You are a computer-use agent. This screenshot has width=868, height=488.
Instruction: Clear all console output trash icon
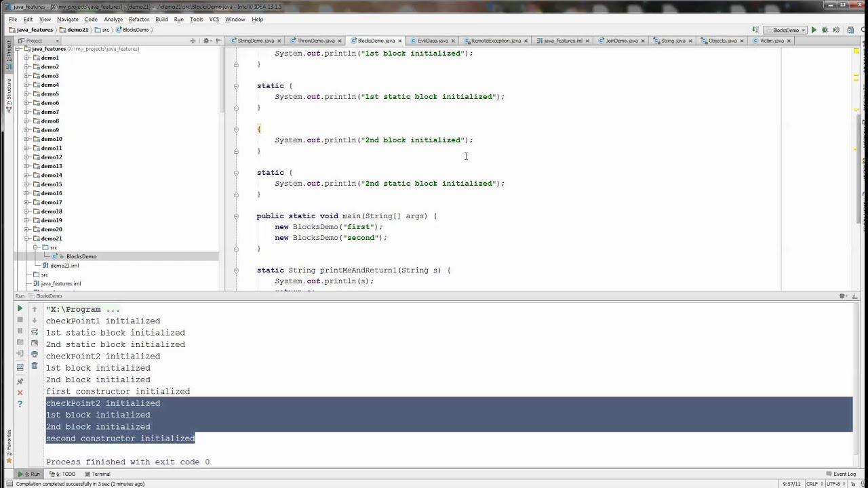point(35,365)
